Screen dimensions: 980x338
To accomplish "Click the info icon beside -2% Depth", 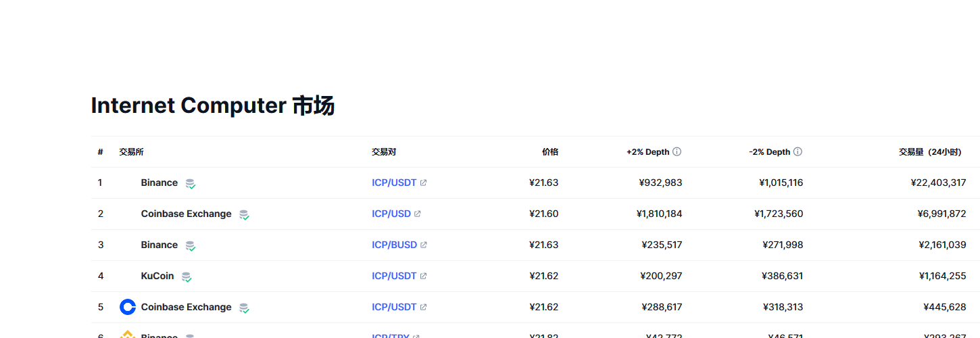I will [x=798, y=151].
